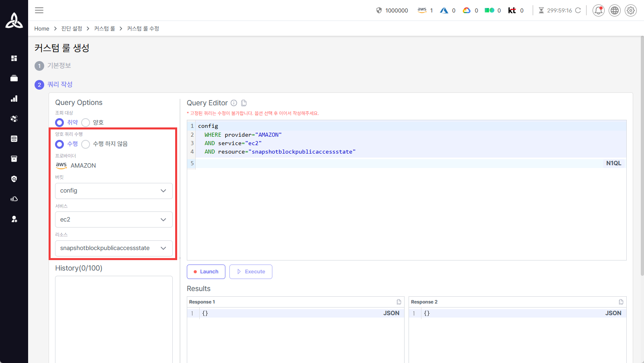644x363 pixels.
Task: Open the ec2 service dropdown
Action: (x=114, y=219)
